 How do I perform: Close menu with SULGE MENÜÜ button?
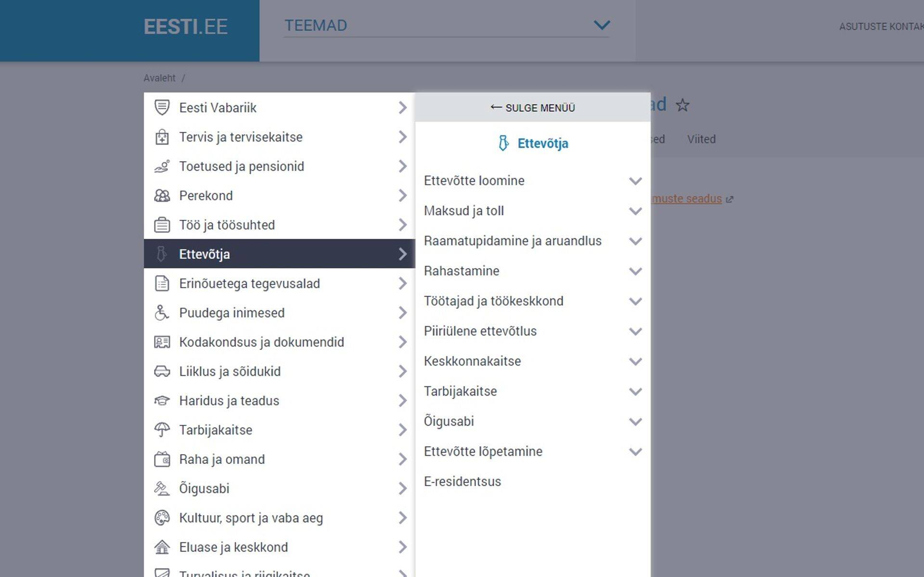pos(533,108)
